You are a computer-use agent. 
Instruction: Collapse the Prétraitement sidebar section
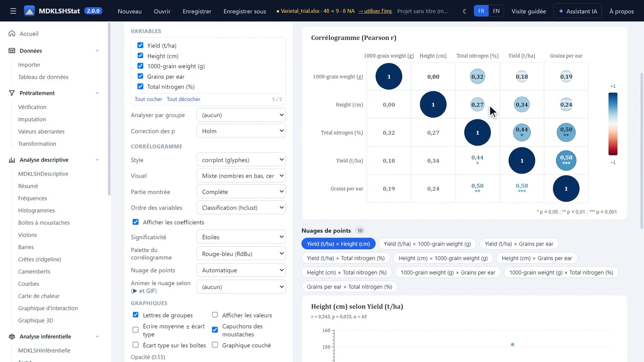(x=97, y=93)
